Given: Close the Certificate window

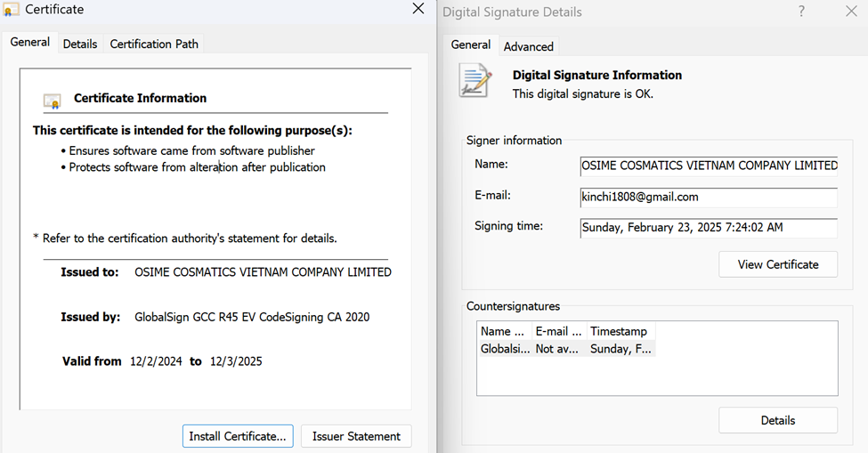Looking at the screenshot, I should (418, 8).
